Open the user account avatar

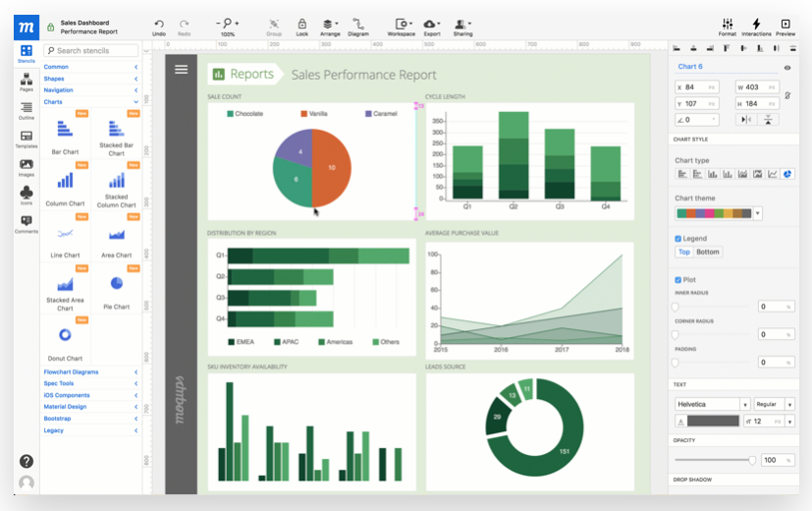(x=27, y=483)
